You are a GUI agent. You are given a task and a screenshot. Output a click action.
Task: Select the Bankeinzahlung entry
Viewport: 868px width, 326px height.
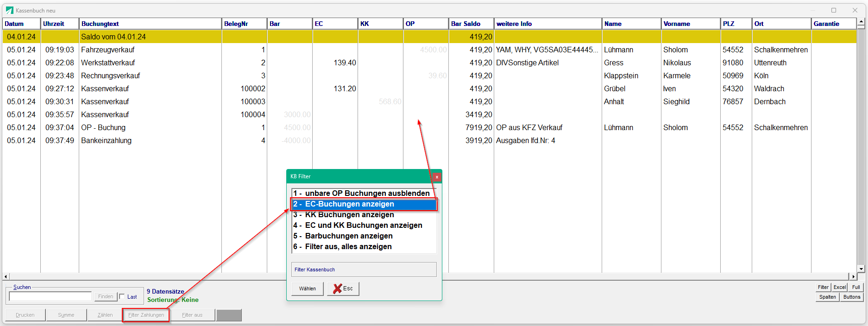106,140
